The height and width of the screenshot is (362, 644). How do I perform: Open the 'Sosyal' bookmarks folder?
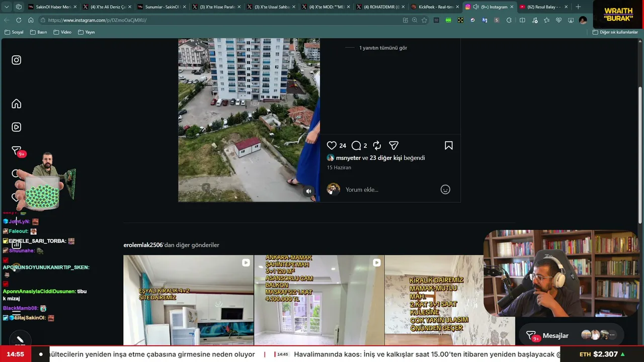(14, 32)
